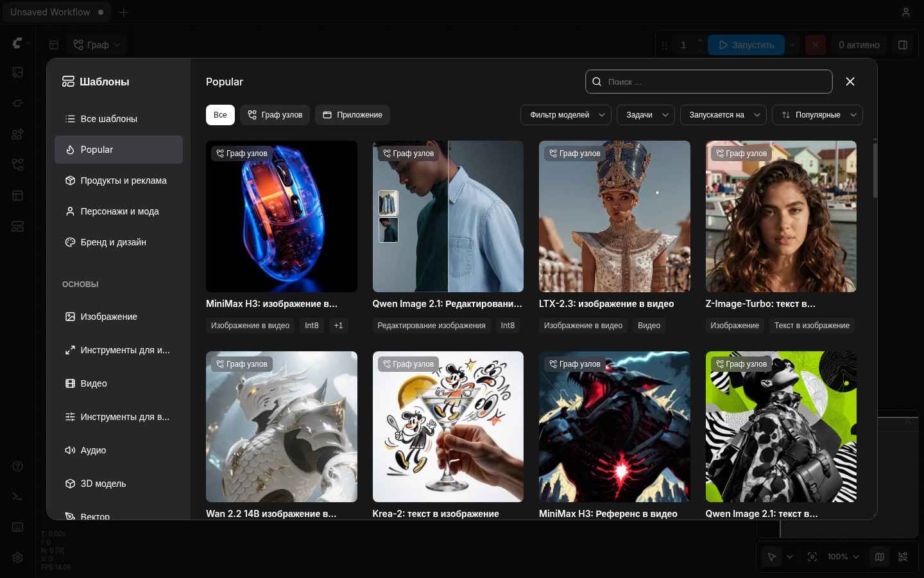This screenshot has width=924, height=578.
Task: Toggle the 'Приложение' filter chip
Action: point(352,115)
